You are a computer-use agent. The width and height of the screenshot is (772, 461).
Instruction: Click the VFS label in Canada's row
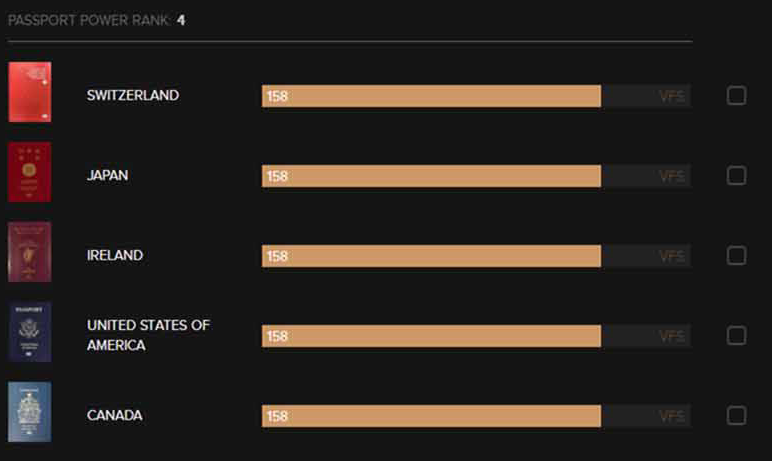pos(672,416)
